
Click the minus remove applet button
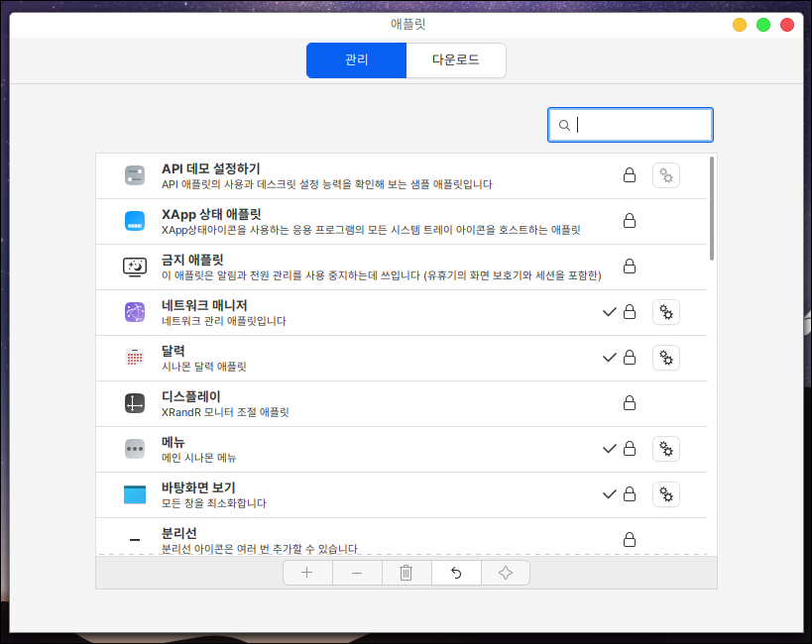point(357,573)
